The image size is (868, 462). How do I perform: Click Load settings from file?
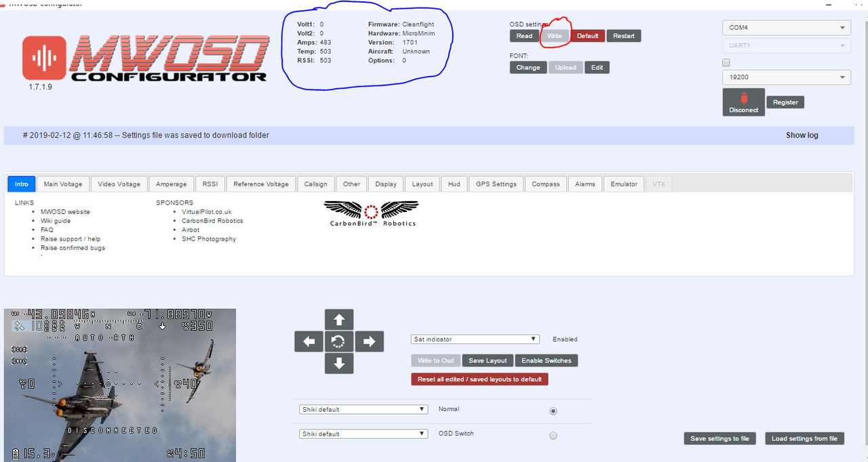pyautogui.click(x=804, y=438)
